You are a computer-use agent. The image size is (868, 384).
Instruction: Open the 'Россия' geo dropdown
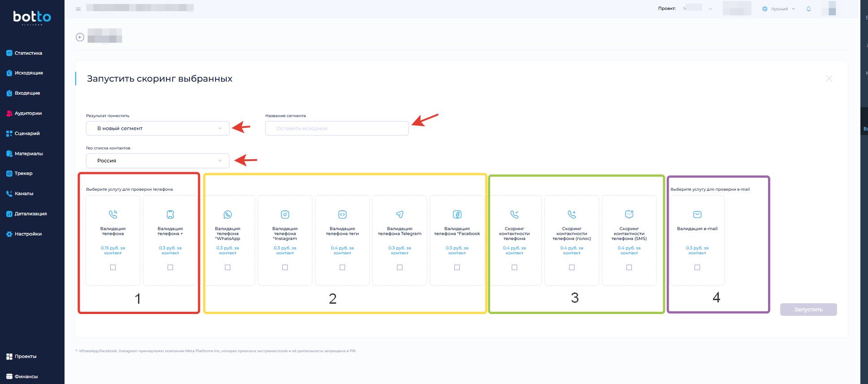pyautogui.click(x=158, y=161)
